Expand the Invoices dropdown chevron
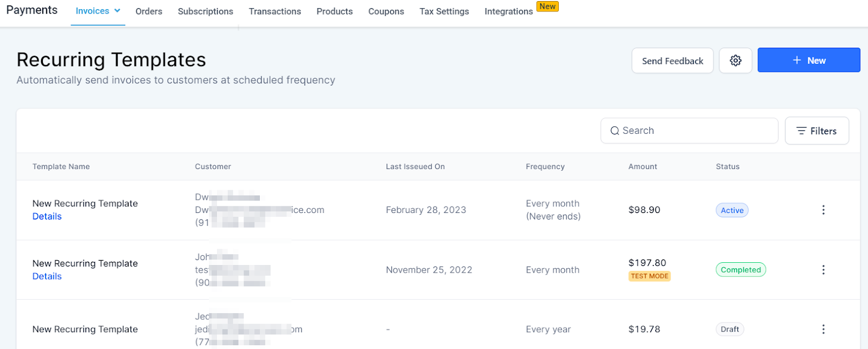The image size is (868, 349). 117,11
